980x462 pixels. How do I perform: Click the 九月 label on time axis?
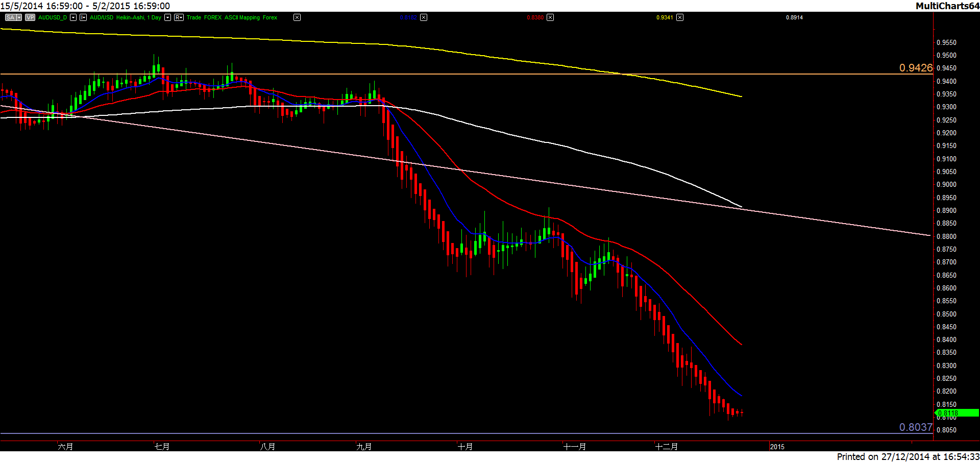click(x=364, y=447)
